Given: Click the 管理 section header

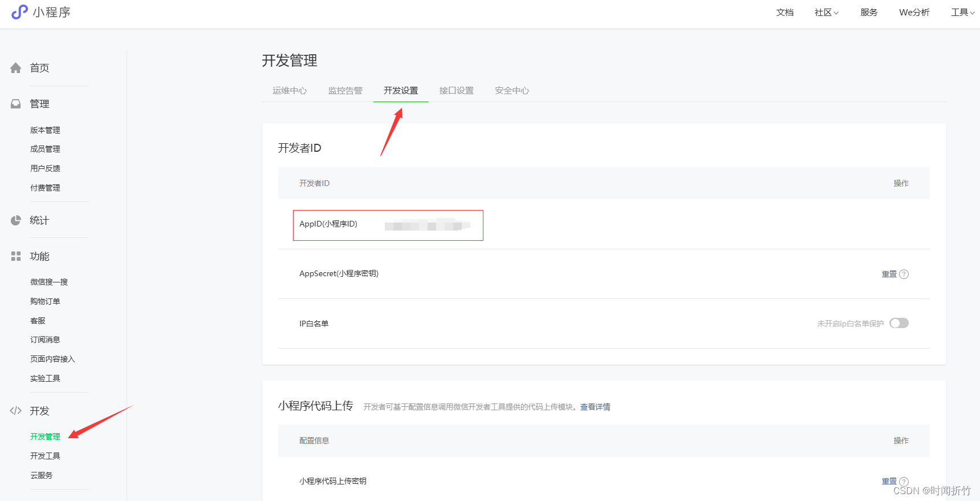Looking at the screenshot, I should (39, 104).
